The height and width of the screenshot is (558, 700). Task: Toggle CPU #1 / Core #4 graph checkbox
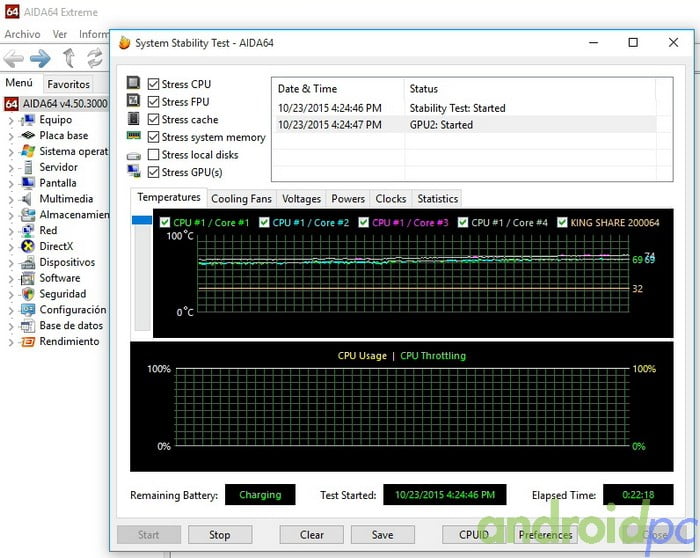(463, 222)
